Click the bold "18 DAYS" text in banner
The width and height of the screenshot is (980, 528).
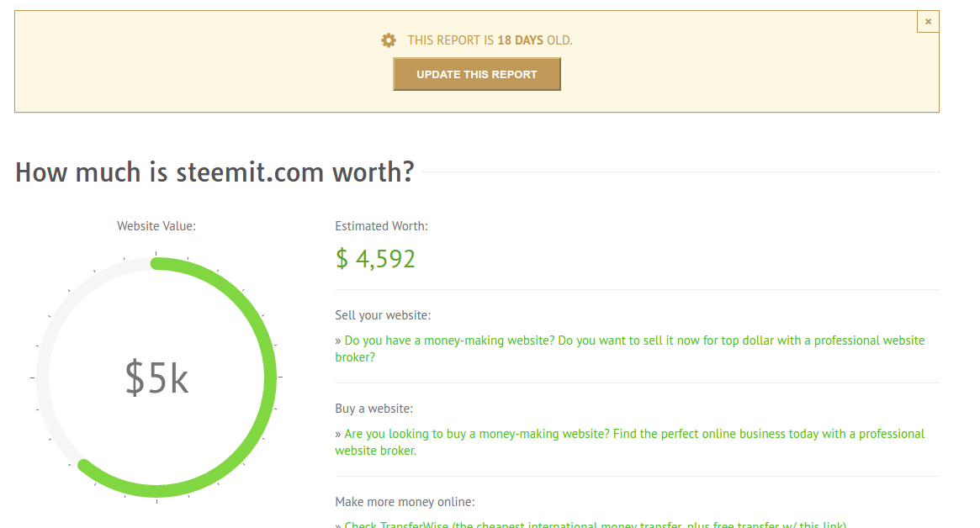pyautogui.click(x=520, y=40)
